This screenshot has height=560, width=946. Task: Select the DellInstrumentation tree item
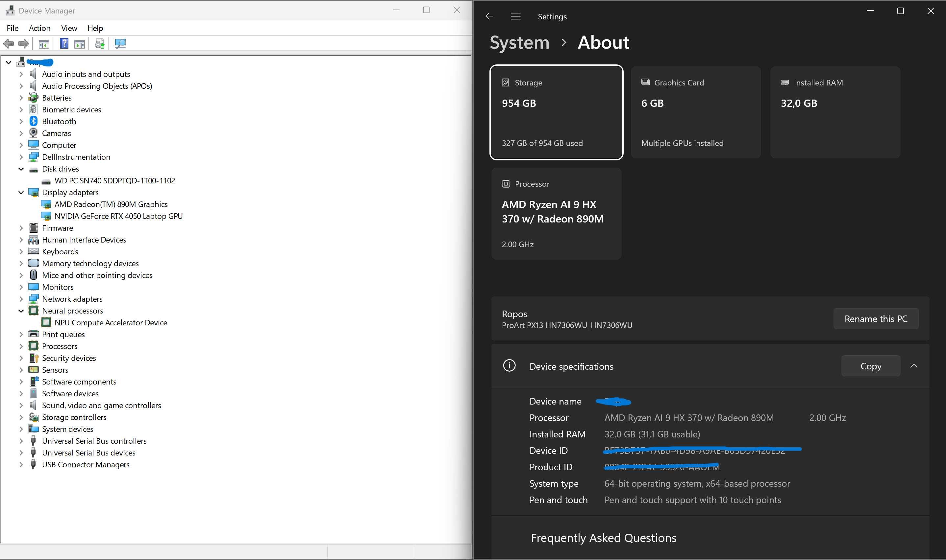pyautogui.click(x=76, y=157)
